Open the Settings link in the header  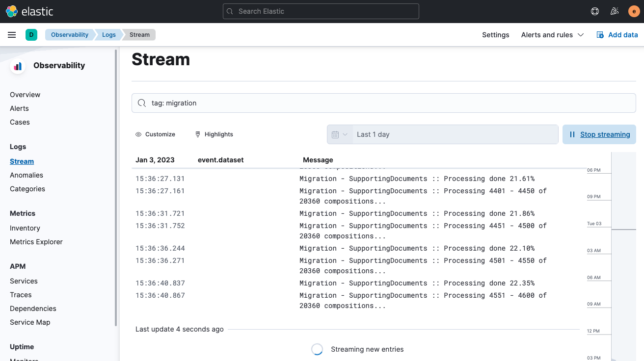coord(496,35)
